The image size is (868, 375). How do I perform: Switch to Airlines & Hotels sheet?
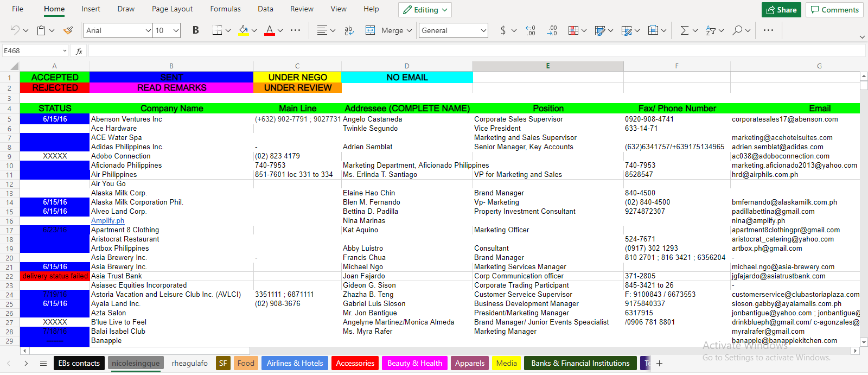[295, 364]
